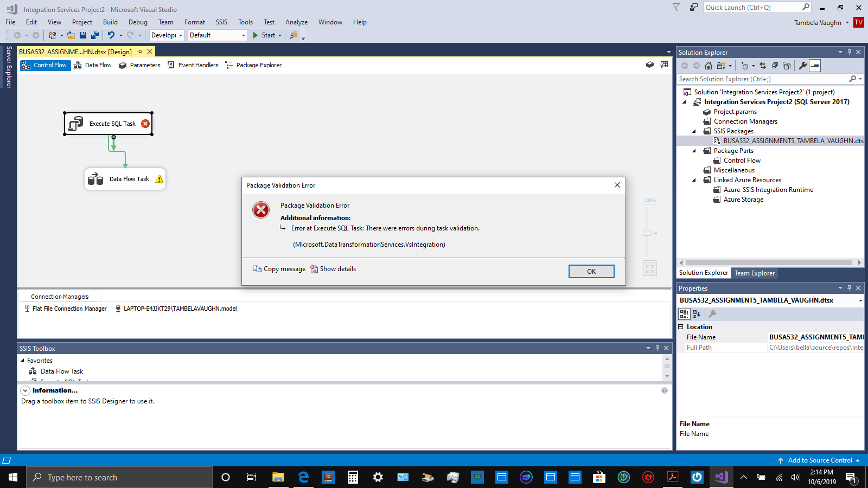Click the Copy message icon in dialog
This screenshot has height=488, width=868.
click(x=257, y=269)
